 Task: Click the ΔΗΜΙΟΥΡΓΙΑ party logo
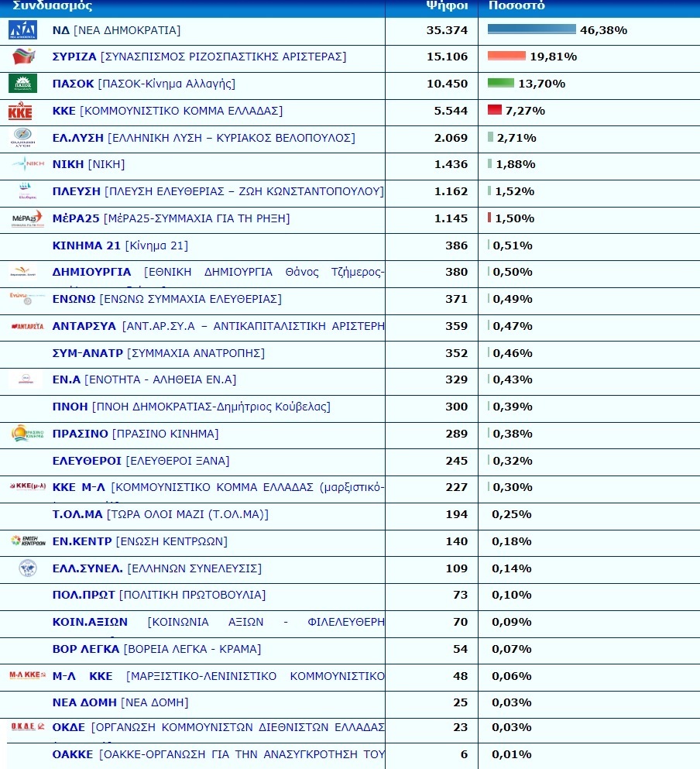23,271
